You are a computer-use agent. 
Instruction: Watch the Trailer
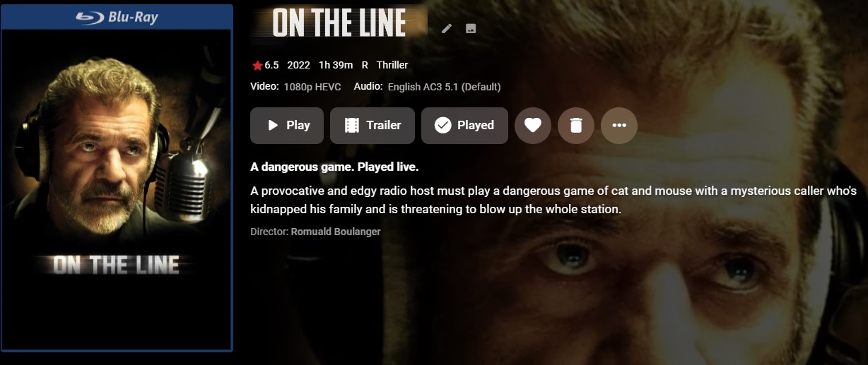373,126
